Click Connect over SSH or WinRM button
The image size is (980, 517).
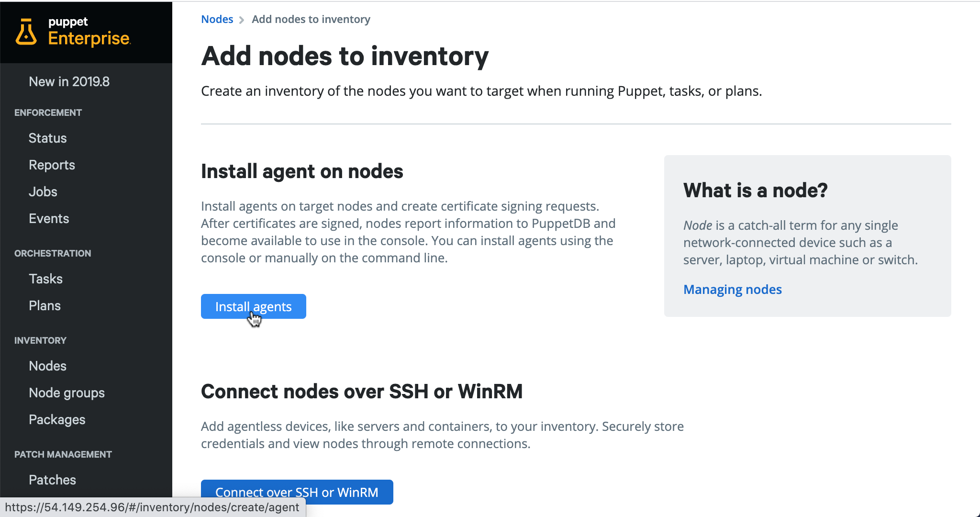(297, 492)
